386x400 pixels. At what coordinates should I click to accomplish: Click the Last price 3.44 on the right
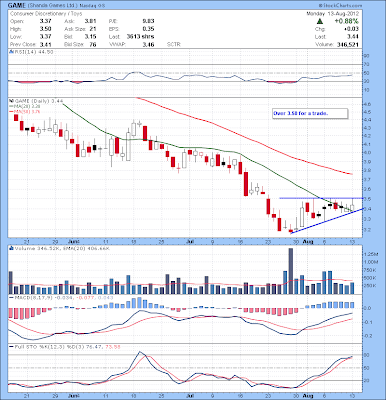pos(353,37)
